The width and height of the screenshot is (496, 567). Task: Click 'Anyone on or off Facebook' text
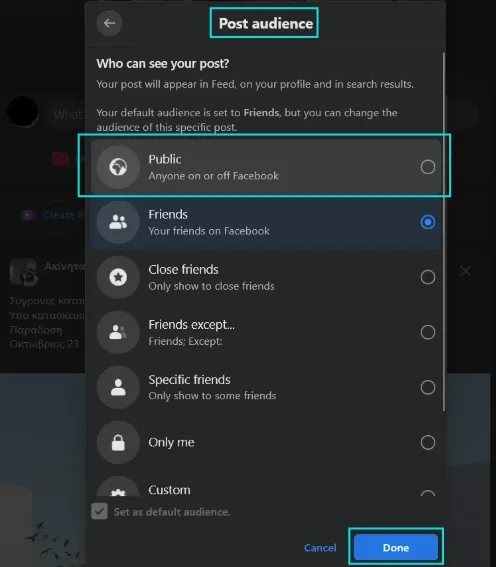(x=214, y=176)
